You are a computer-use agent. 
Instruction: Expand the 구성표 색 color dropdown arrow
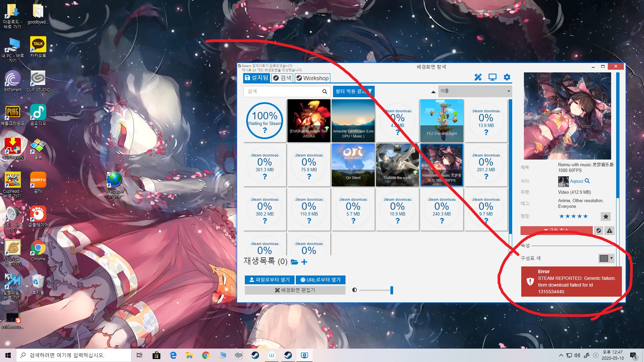pos(611,258)
